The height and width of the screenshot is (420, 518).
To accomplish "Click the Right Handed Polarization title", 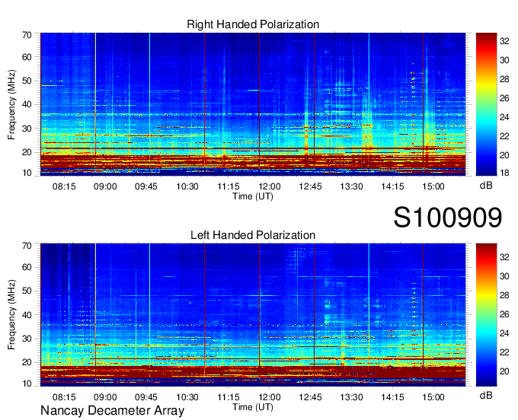I will tap(253, 24).
